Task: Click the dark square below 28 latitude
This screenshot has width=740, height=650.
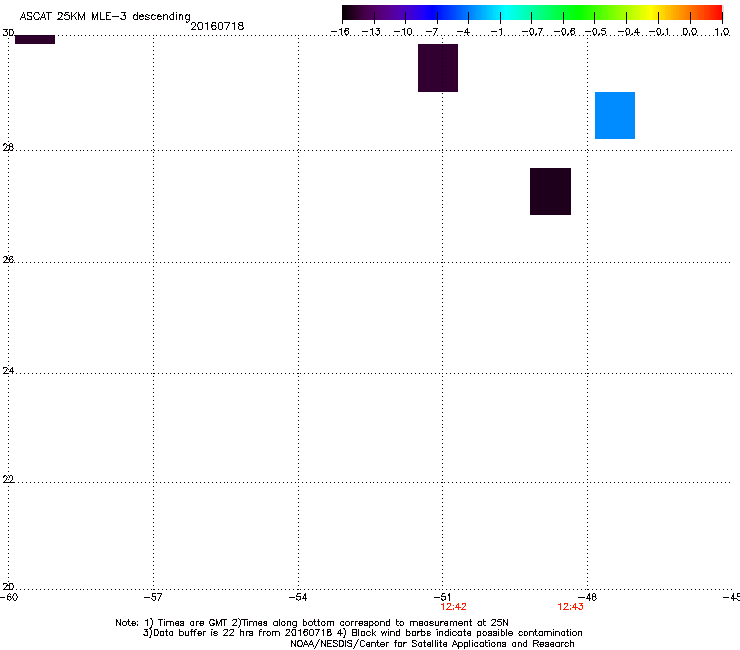Action: 550,191
